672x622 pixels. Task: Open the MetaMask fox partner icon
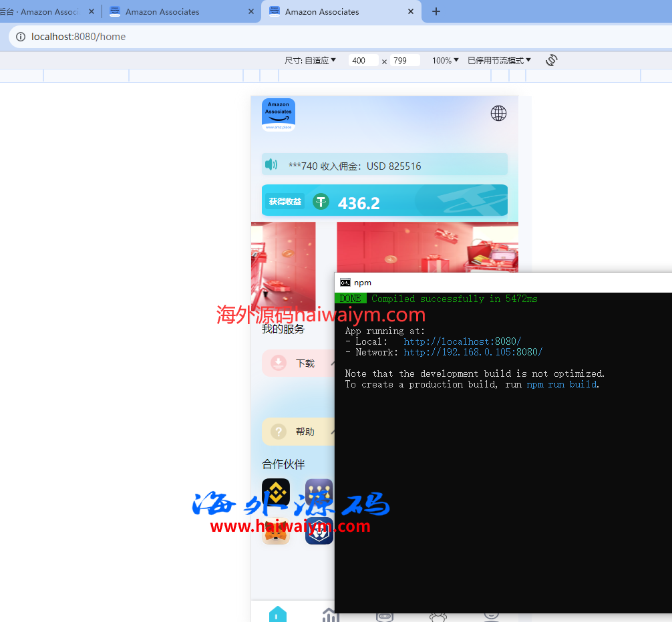[276, 531]
